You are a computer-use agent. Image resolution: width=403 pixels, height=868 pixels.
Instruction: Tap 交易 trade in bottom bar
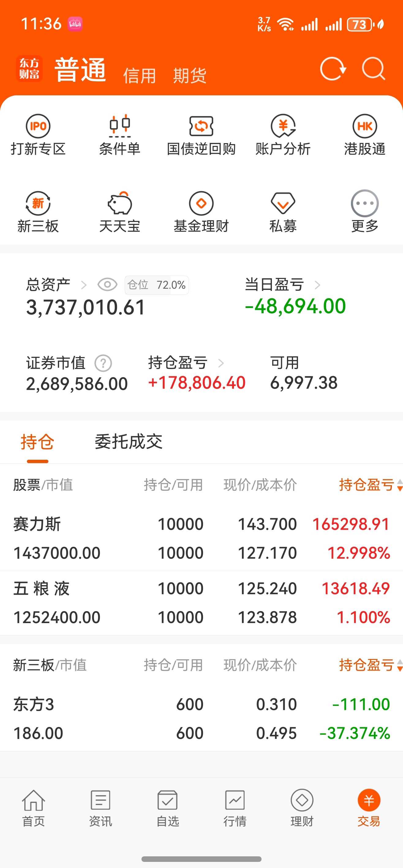click(369, 808)
